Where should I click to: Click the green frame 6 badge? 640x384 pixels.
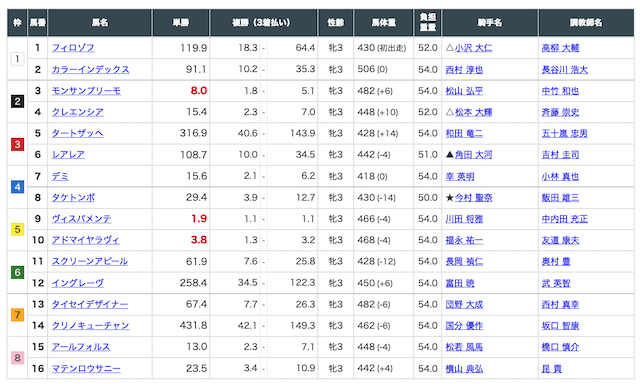click(x=17, y=272)
